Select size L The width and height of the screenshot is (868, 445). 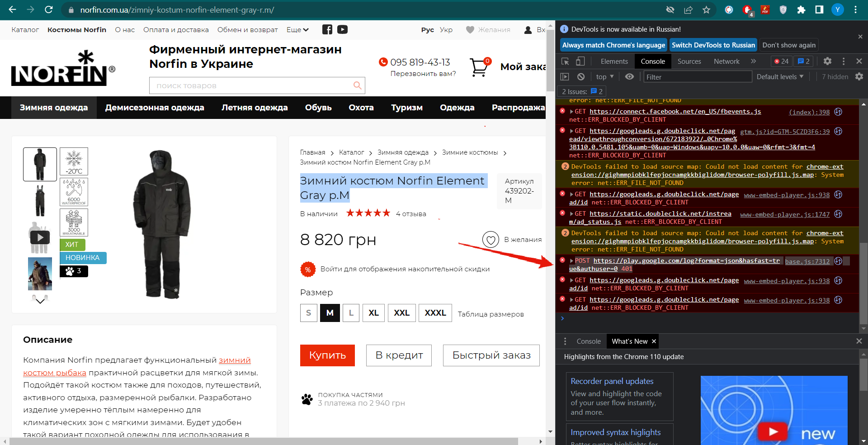351,313
